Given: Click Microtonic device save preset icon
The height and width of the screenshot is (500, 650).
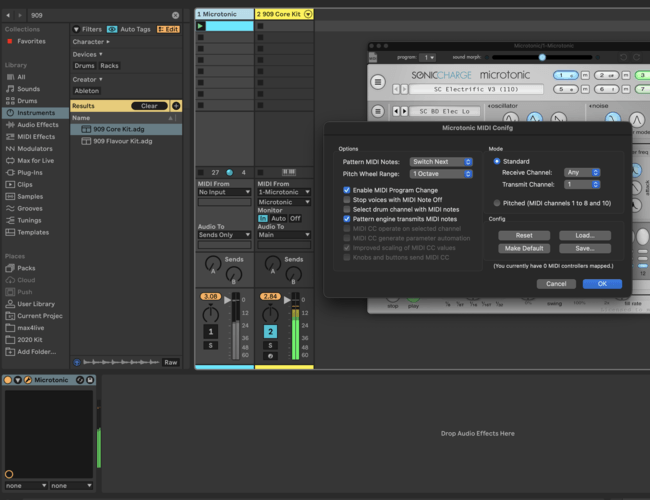Looking at the screenshot, I should click(90, 380).
